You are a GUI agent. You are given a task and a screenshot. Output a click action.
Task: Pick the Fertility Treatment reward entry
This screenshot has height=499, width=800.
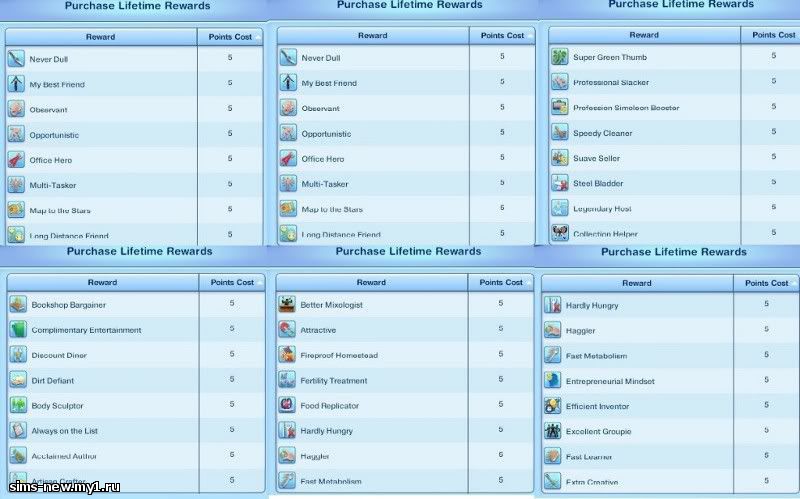tap(334, 381)
